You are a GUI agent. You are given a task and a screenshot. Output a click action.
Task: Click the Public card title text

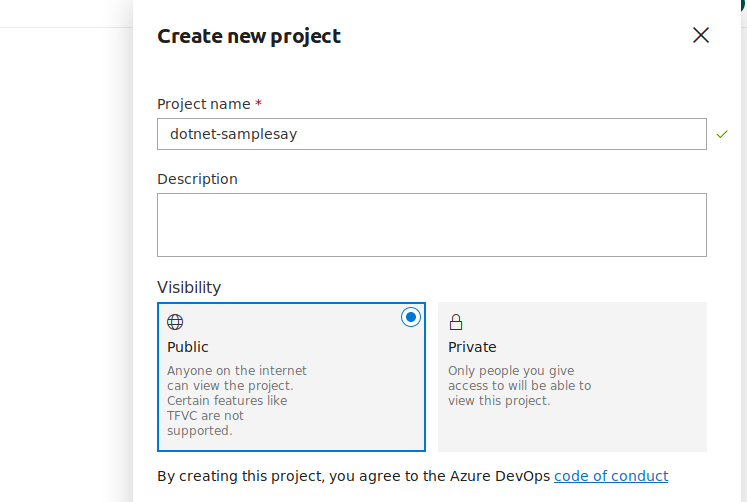pyautogui.click(x=188, y=347)
